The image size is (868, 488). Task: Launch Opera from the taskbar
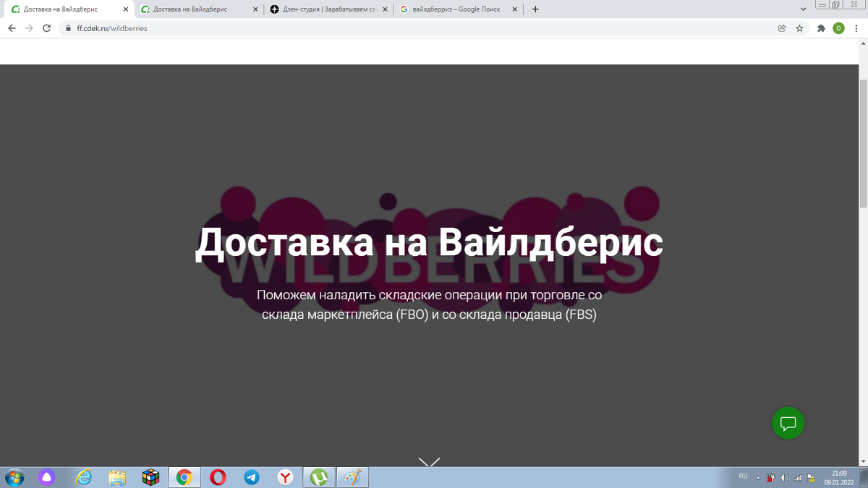(218, 477)
